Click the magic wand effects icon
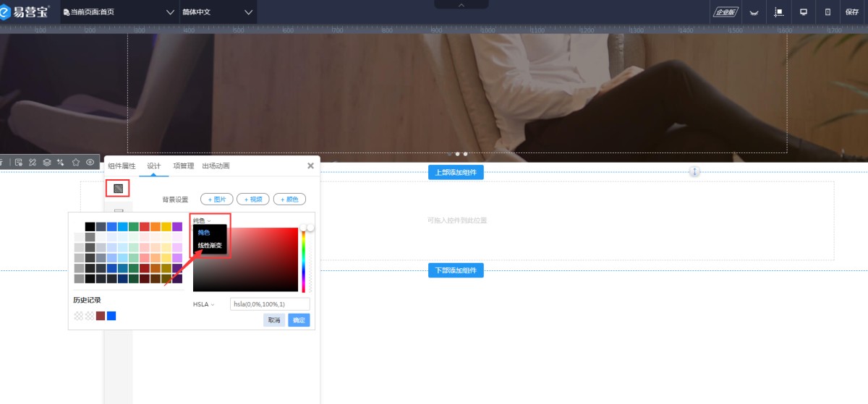The height and width of the screenshot is (404, 868). [x=61, y=162]
